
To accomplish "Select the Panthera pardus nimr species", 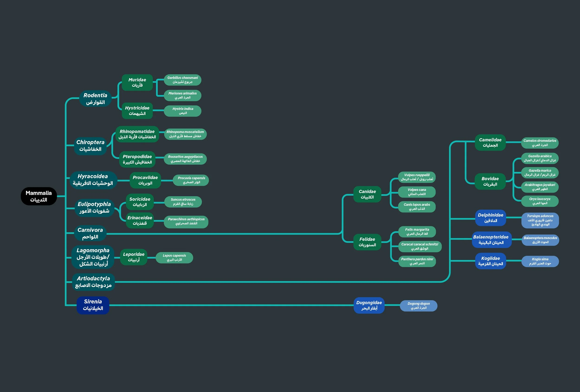I will click(417, 261).
